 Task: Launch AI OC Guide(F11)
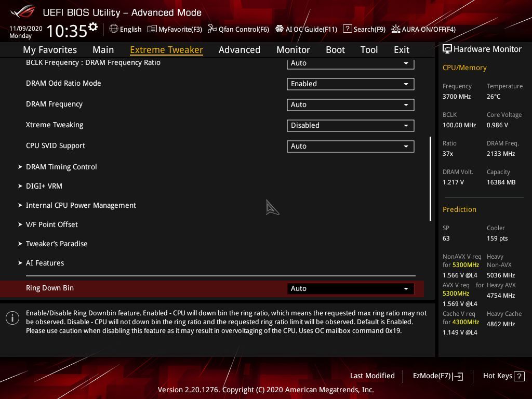tap(307, 29)
